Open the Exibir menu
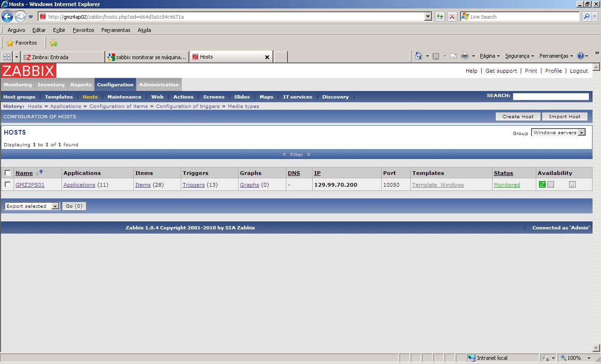Viewport: 601px width, 364px height. click(x=59, y=30)
